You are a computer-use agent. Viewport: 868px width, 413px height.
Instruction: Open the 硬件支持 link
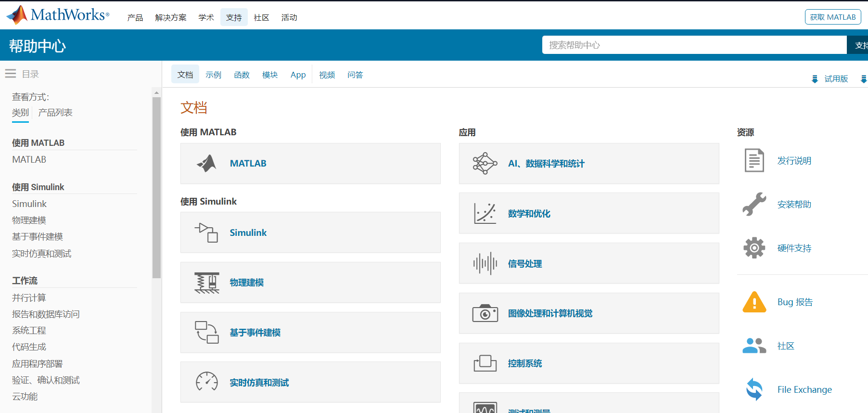[x=794, y=248]
